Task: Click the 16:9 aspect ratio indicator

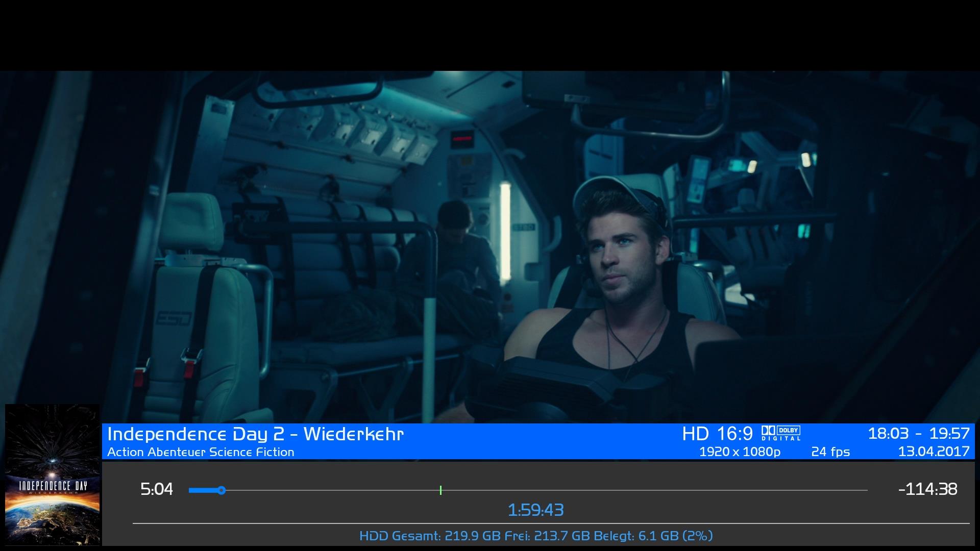Action: pyautogui.click(x=734, y=434)
